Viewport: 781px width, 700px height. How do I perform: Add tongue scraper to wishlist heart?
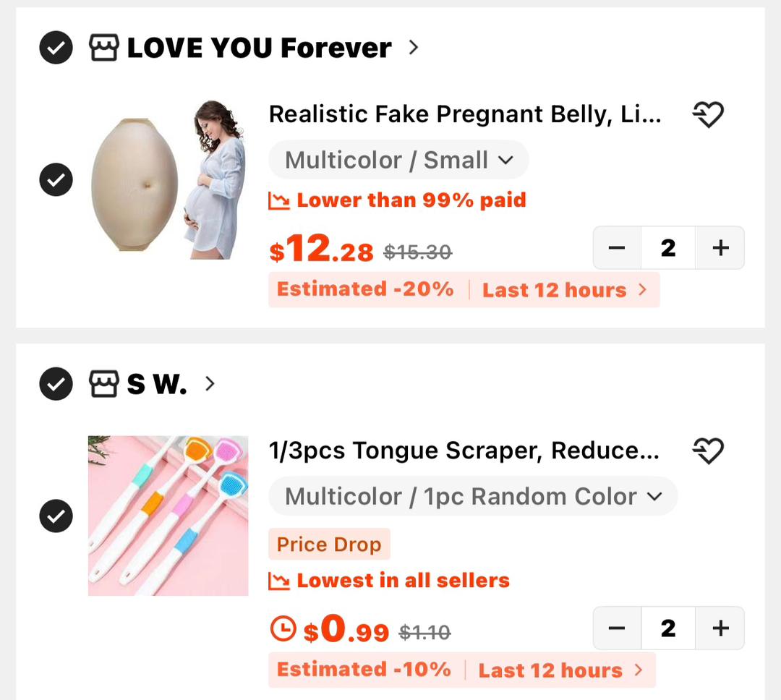tap(708, 451)
